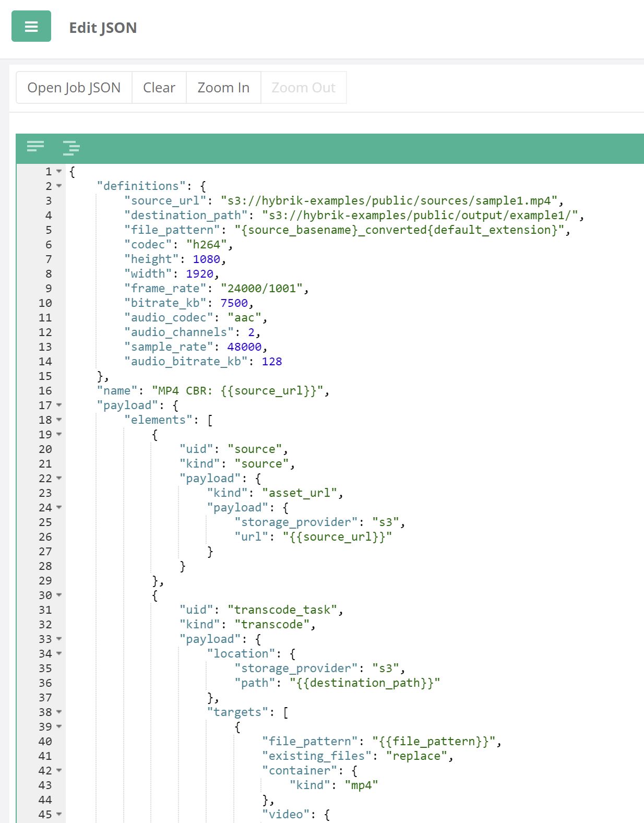Click the "24000/1001" frame rate value

(261, 289)
